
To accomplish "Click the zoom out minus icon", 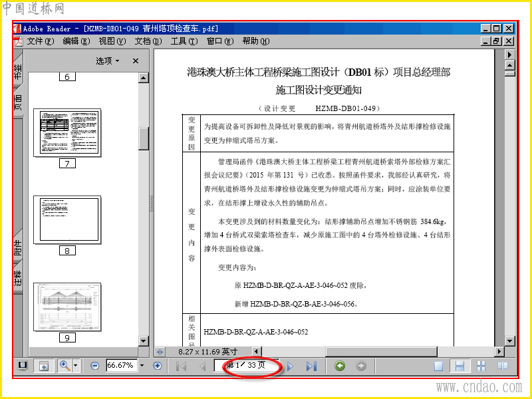I will [x=95, y=366].
